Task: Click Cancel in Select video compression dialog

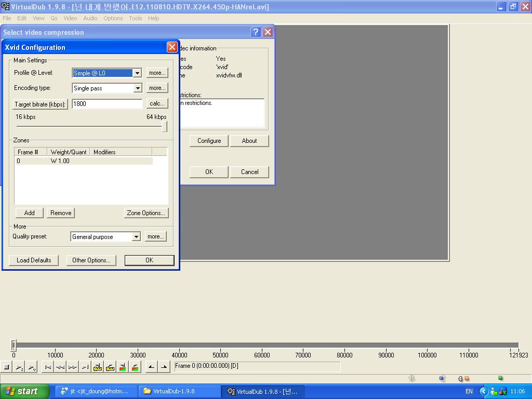Action: pyautogui.click(x=249, y=172)
